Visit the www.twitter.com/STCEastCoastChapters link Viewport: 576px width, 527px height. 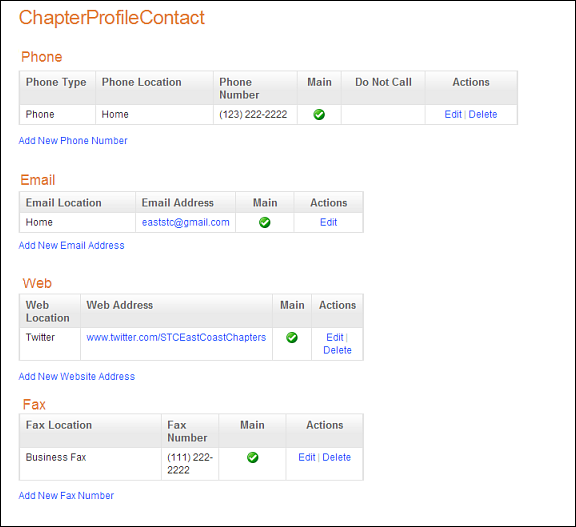click(x=176, y=338)
